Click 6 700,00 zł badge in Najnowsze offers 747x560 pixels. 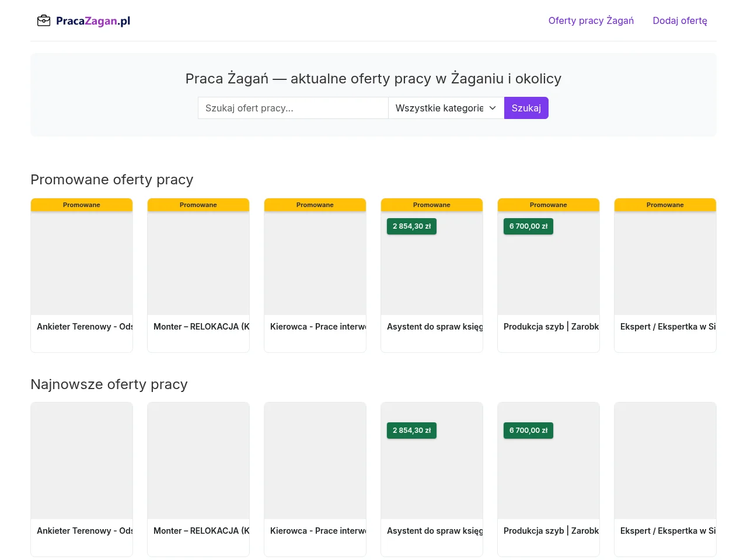click(528, 430)
